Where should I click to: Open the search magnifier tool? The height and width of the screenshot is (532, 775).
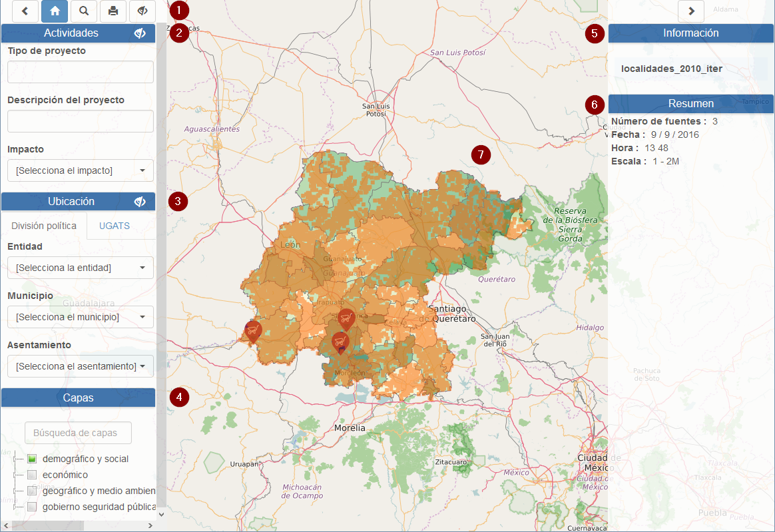(x=84, y=11)
